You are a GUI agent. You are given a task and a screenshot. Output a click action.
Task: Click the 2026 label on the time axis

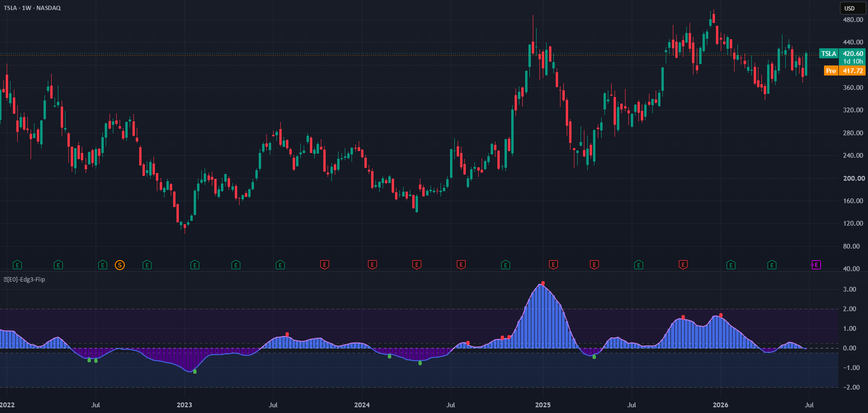coord(721,405)
